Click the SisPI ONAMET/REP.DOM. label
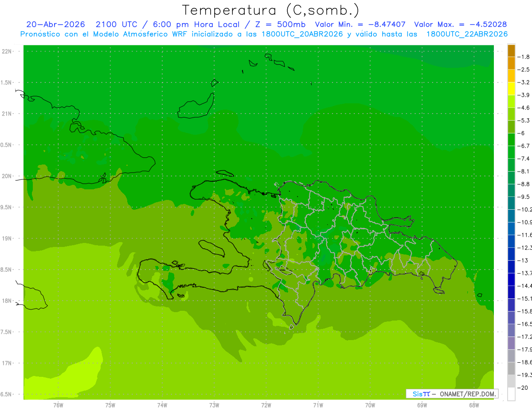The width and height of the screenshot is (532, 411). point(452,394)
